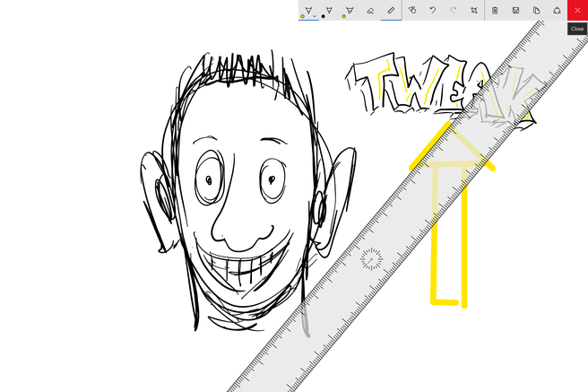588x392 pixels.
Task: Choose the Eraser tool
Action: (370, 11)
